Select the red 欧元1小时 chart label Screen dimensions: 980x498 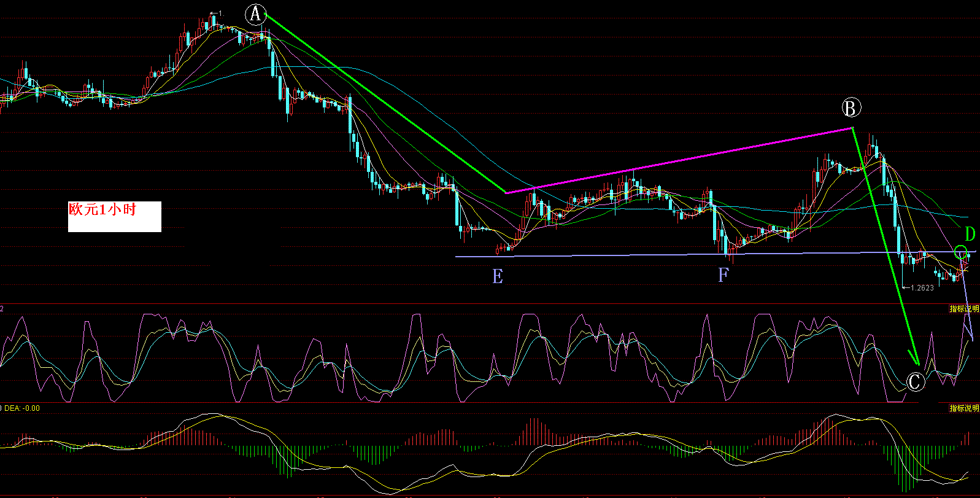[102, 209]
